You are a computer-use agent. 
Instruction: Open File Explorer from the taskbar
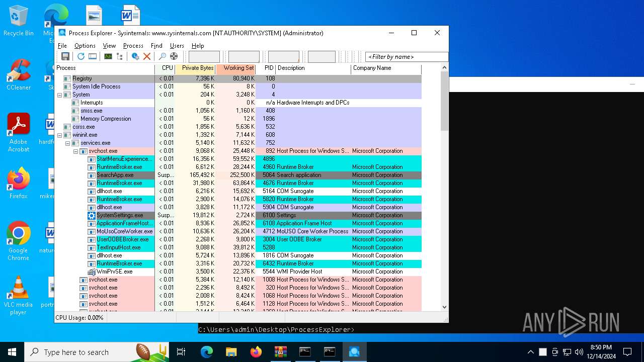(x=231, y=352)
